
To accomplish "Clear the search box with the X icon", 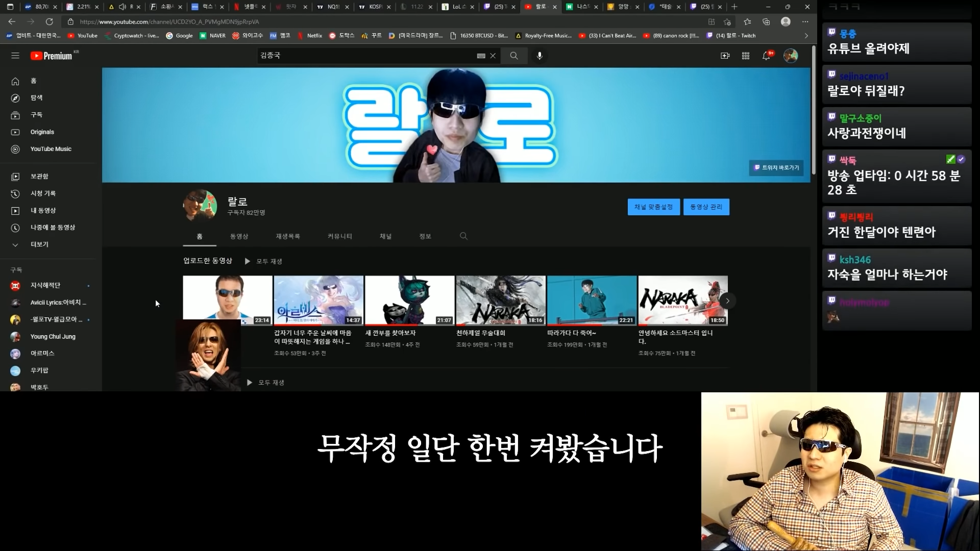I will pyautogui.click(x=493, y=56).
